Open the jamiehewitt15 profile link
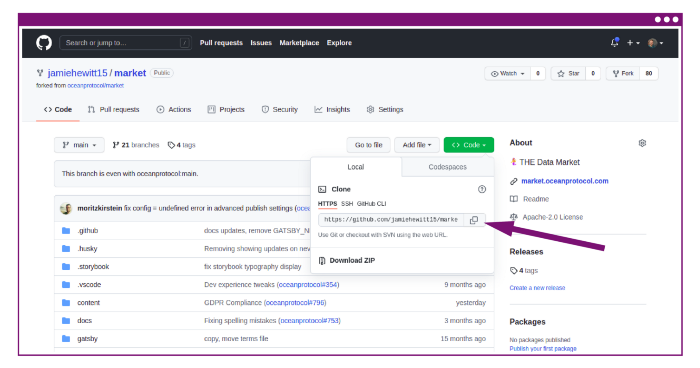700x368 pixels. tap(78, 73)
